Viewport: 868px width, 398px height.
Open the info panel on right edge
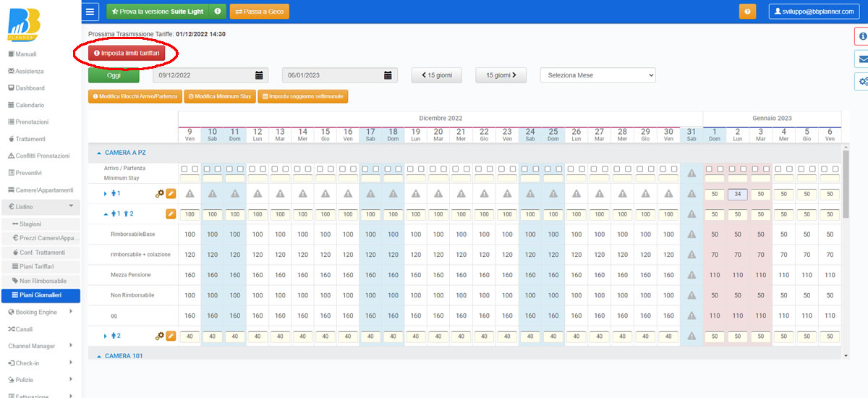[x=861, y=35]
